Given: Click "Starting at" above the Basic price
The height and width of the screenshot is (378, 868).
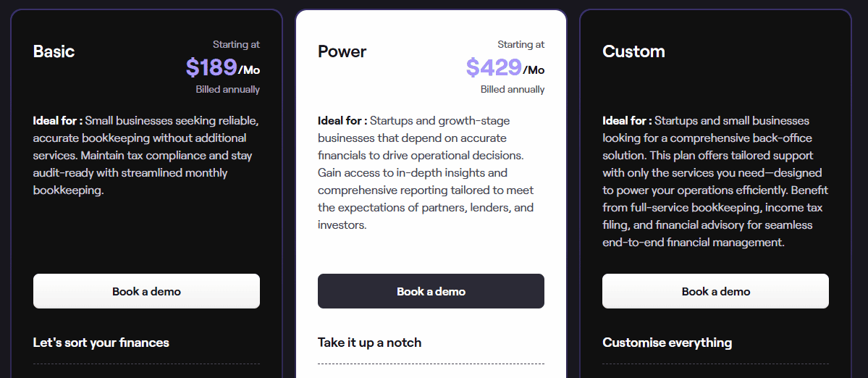Looking at the screenshot, I should [x=236, y=44].
